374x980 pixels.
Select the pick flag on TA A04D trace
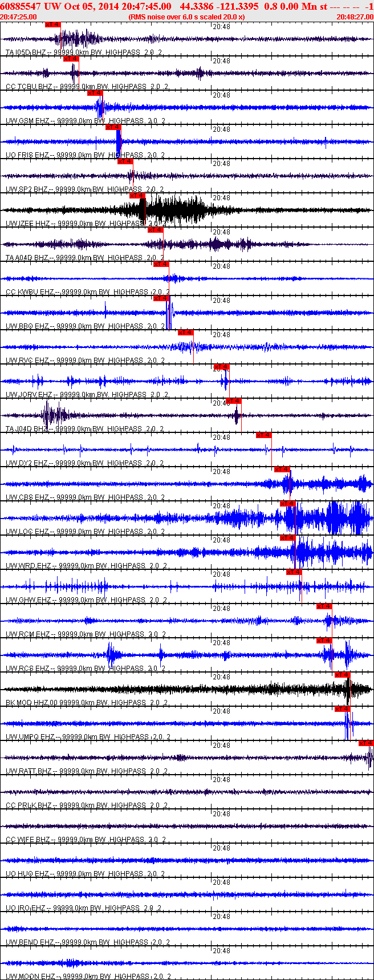click(x=156, y=230)
